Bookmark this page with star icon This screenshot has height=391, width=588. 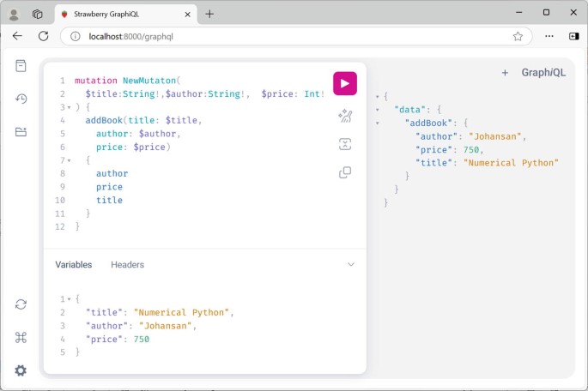coord(518,36)
